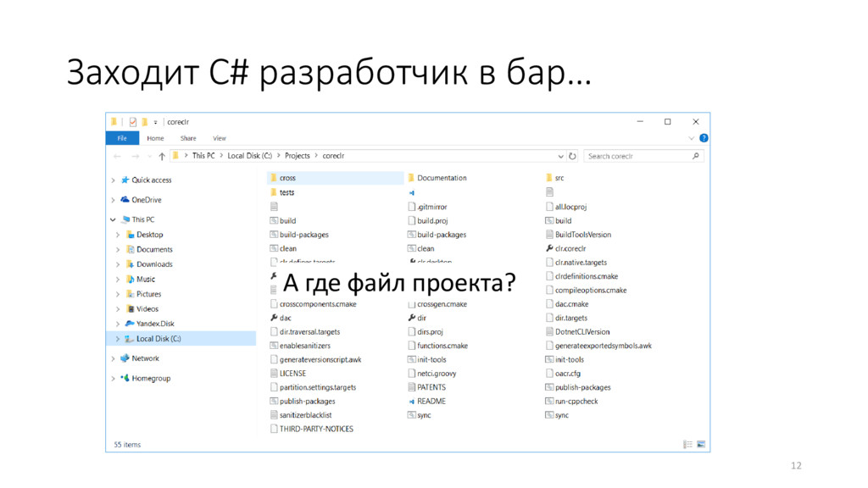Viewport: 868px width, 488px height.
Task: Select Videos in sidebar
Action: (x=147, y=309)
